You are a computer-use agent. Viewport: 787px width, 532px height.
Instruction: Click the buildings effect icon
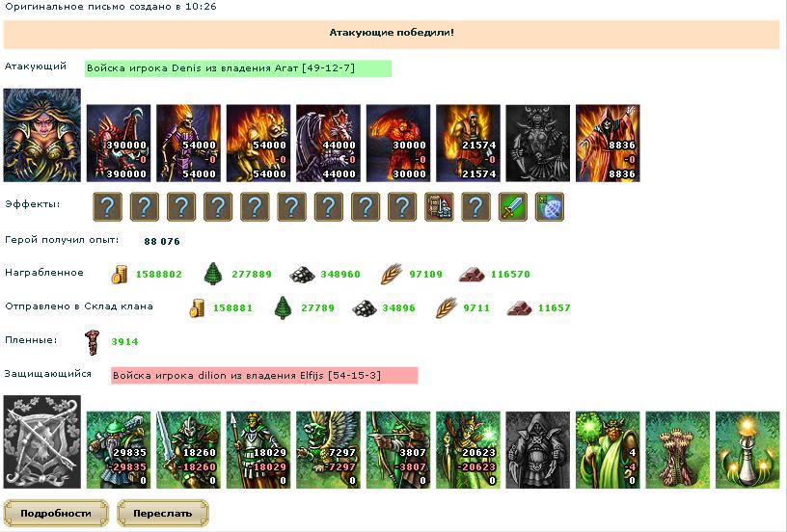tap(439, 206)
